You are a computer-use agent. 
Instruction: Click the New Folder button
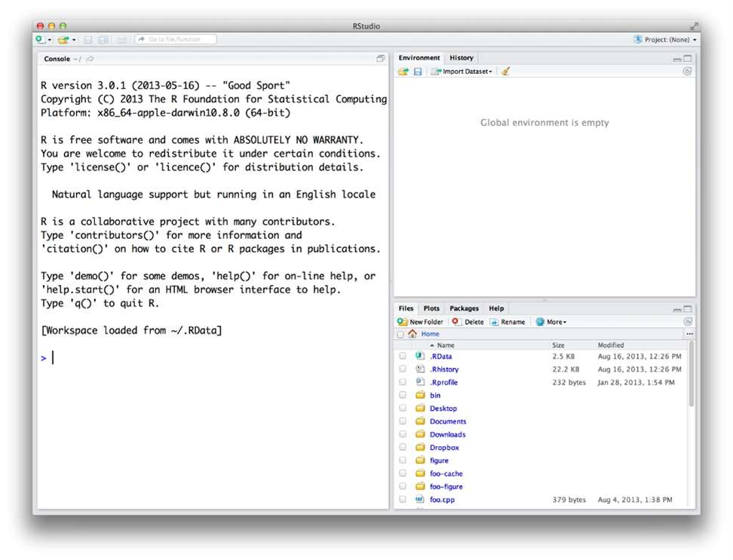tap(421, 322)
